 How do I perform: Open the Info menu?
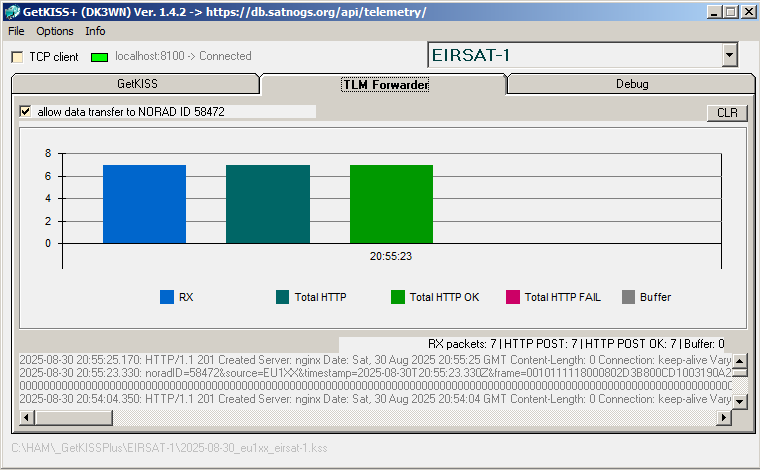point(95,31)
